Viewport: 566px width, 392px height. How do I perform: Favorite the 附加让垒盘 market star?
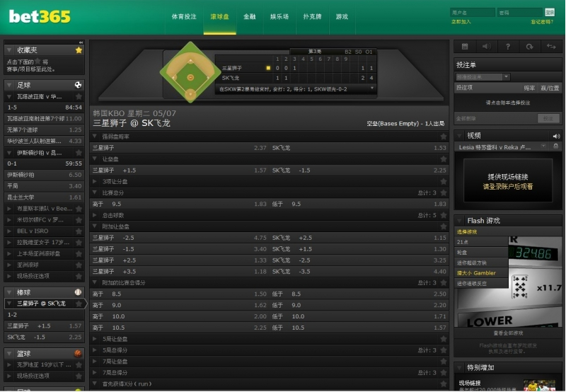(x=444, y=226)
